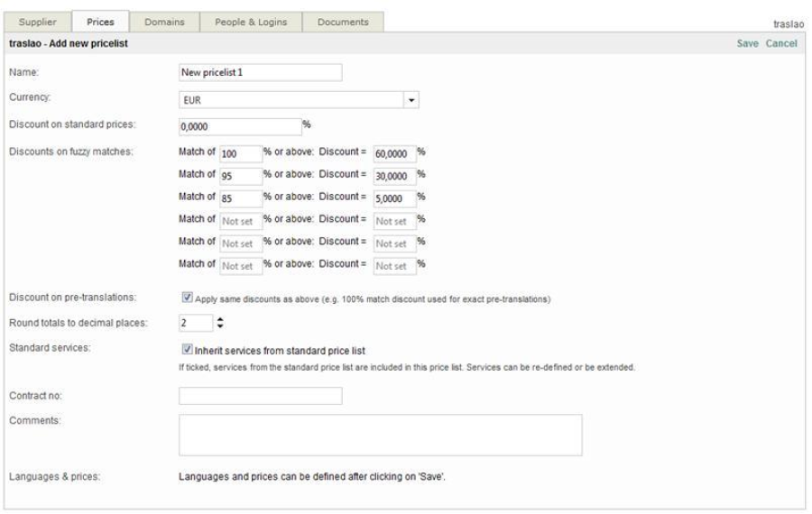The height and width of the screenshot is (514, 812).
Task: Click the match field containing 100
Action: [x=238, y=154]
